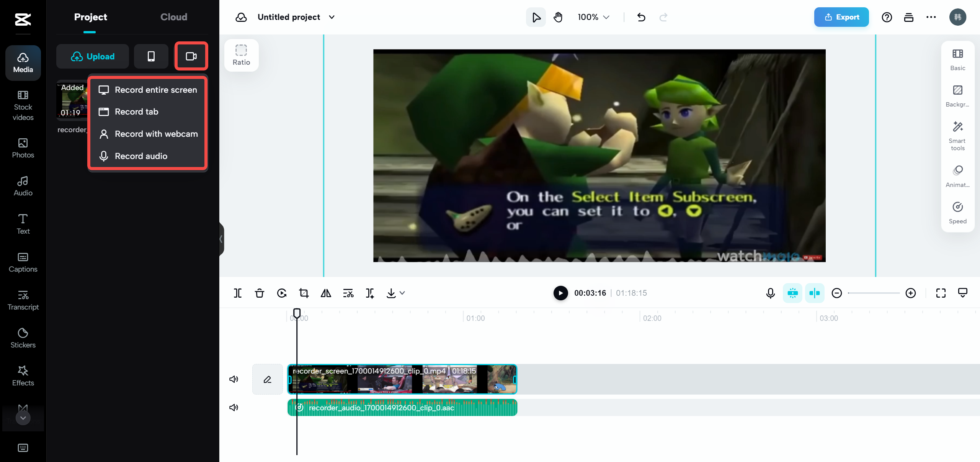Play the video with the play button

[x=560, y=293]
